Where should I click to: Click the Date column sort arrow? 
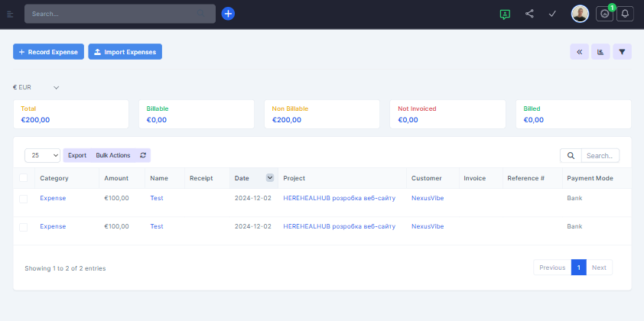[270, 178]
